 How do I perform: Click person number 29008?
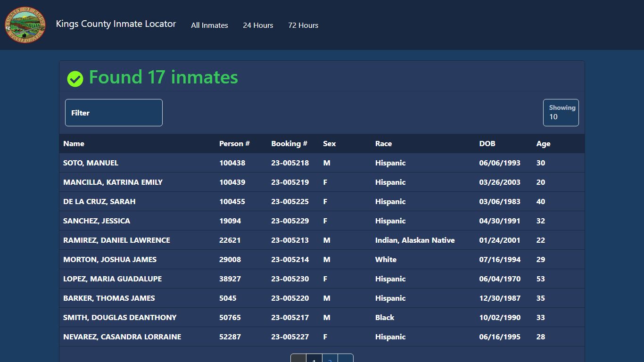tap(230, 260)
